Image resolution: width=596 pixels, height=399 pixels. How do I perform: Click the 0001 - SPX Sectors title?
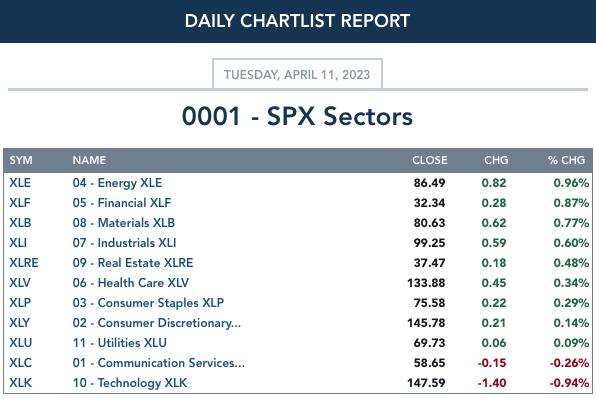point(297,116)
